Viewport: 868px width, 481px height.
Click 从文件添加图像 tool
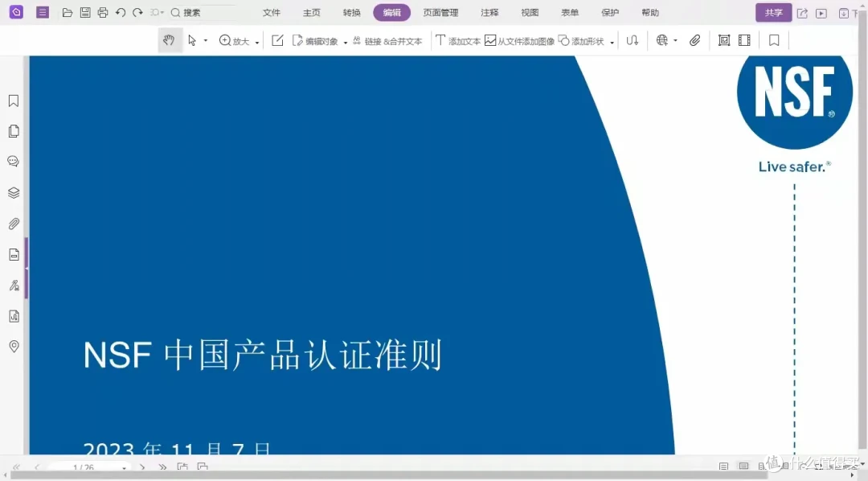520,41
